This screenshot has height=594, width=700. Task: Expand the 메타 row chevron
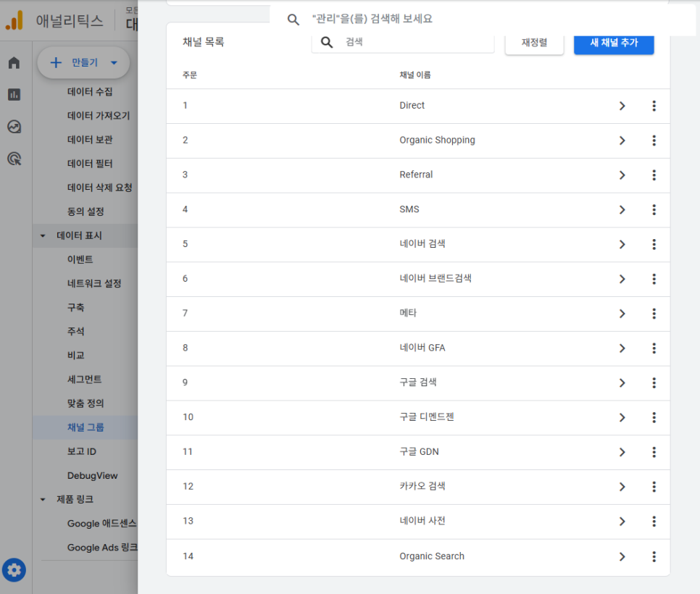point(622,314)
